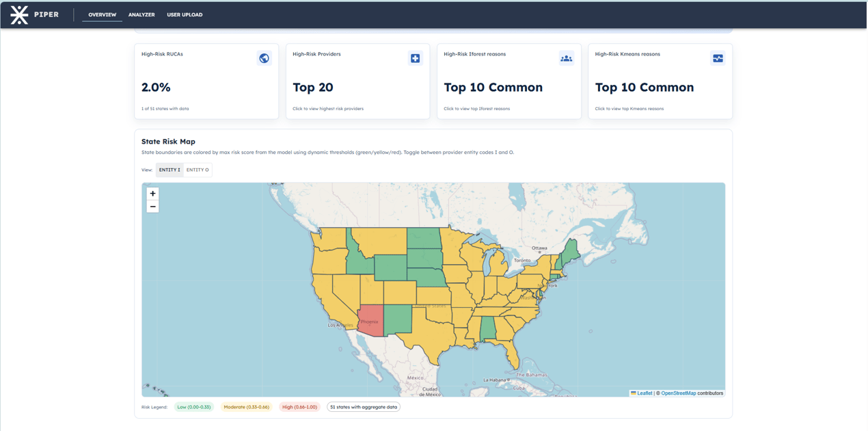Image resolution: width=868 pixels, height=431 pixels.
Task: Open the OpenStreetMap contributors link
Action: [678, 393]
